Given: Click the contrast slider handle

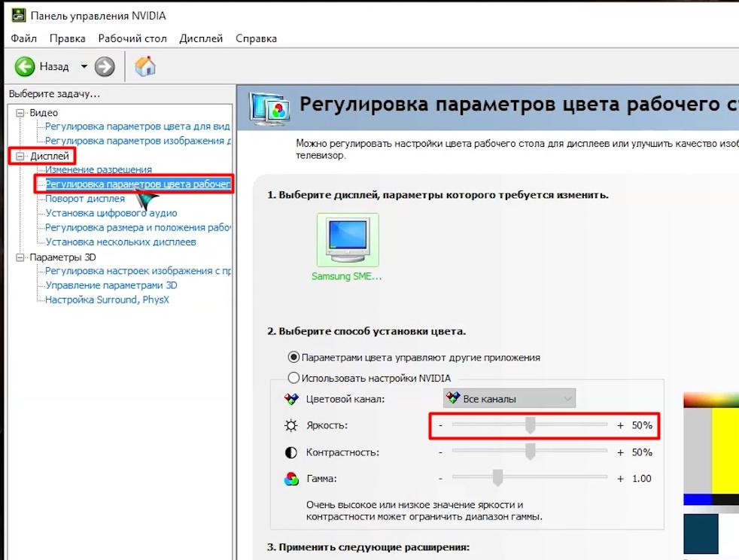Looking at the screenshot, I should click(531, 452).
